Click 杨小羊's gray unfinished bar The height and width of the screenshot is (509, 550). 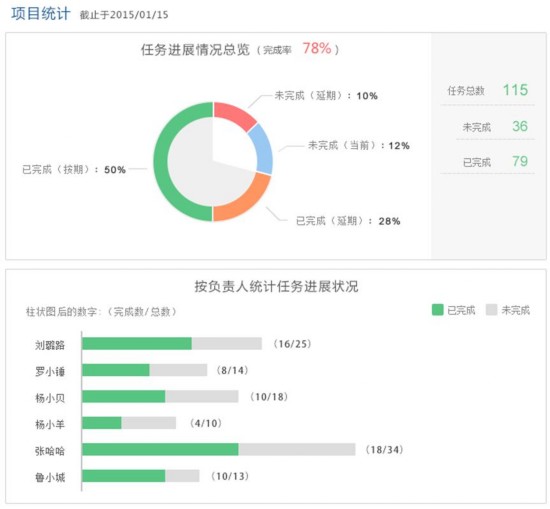149,423
